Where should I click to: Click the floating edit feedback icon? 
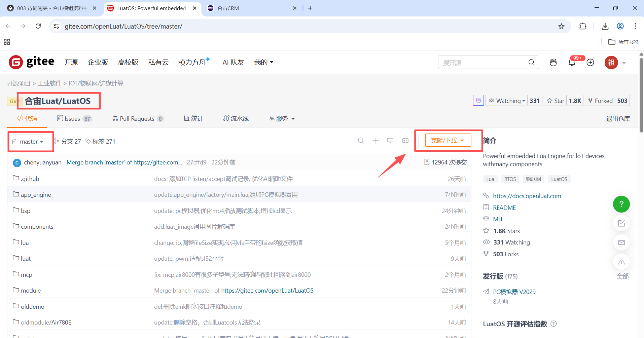621,223
